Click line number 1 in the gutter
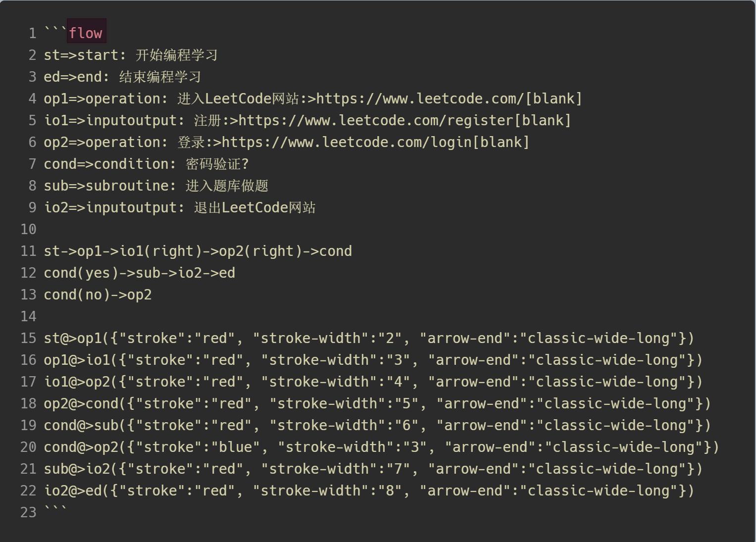 point(32,33)
